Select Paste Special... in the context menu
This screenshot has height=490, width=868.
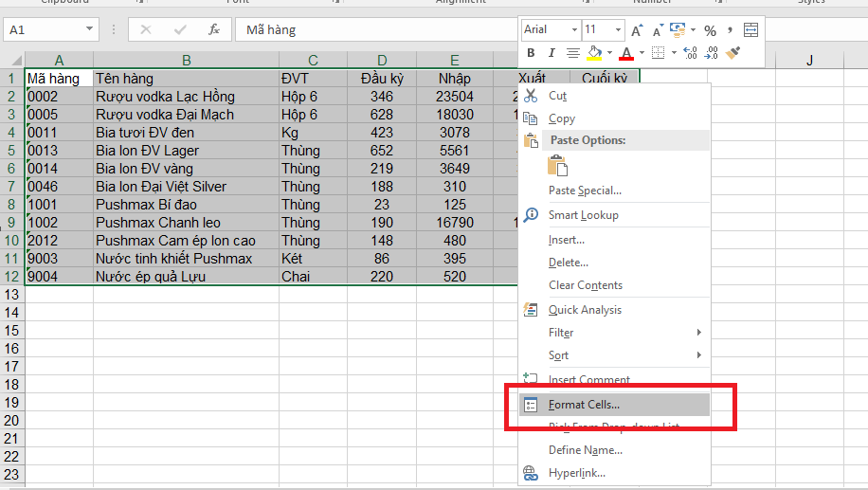click(585, 191)
